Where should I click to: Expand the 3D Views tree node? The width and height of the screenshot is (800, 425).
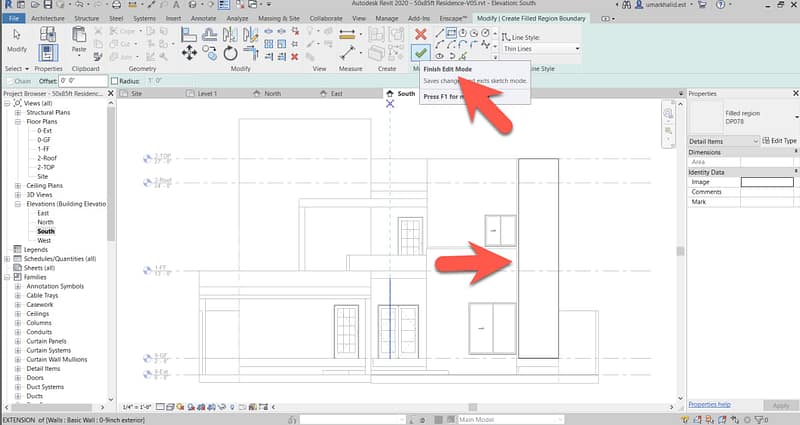17,195
